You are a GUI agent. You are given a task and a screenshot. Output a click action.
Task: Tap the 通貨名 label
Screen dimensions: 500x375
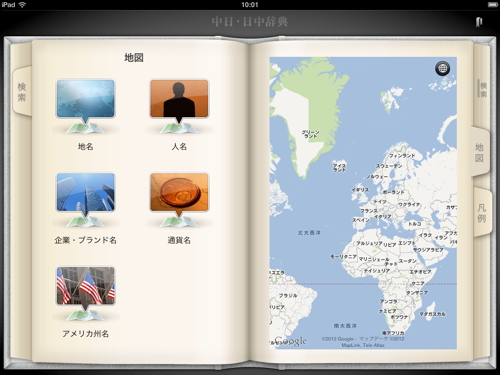click(179, 240)
